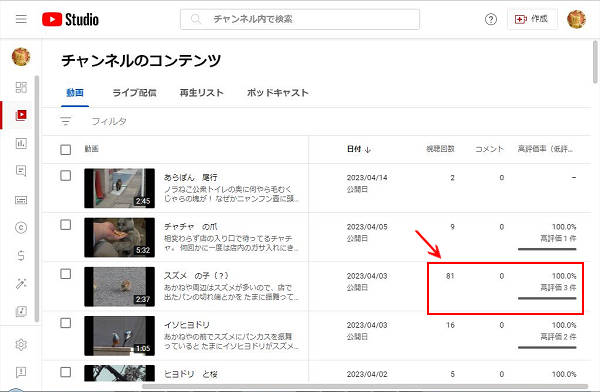
Task: Focus the チャンネル内で検索 search field
Action: pos(300,19)
